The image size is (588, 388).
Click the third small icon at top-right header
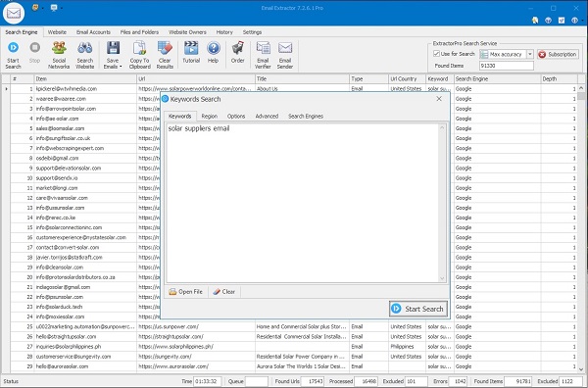(562, 21)
